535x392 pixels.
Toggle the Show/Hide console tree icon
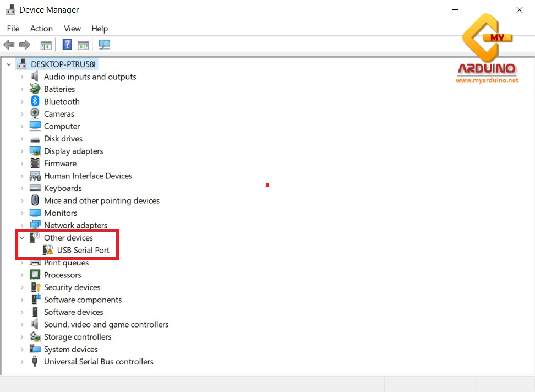(x=46, y=45)
